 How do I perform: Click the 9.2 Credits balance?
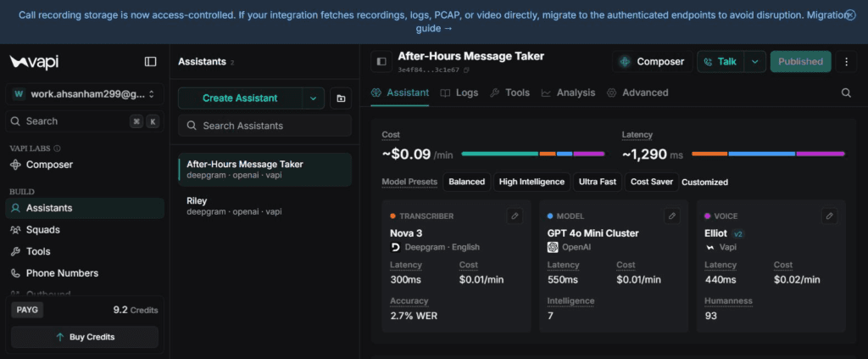(136, 311)
